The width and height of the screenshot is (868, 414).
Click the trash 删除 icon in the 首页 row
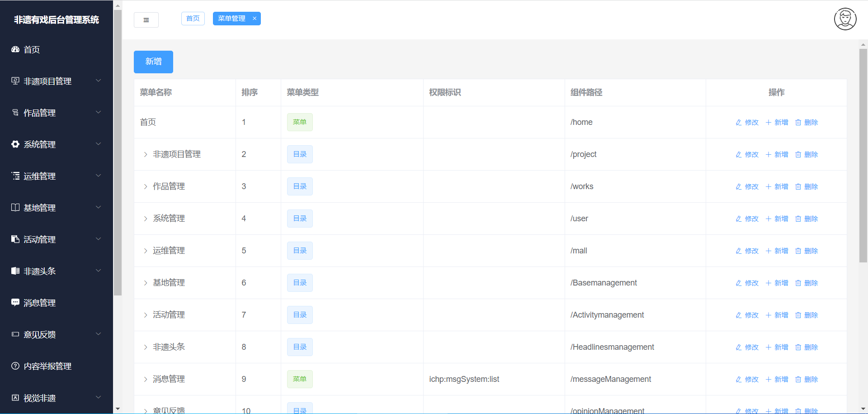click(x=798, y=123)
